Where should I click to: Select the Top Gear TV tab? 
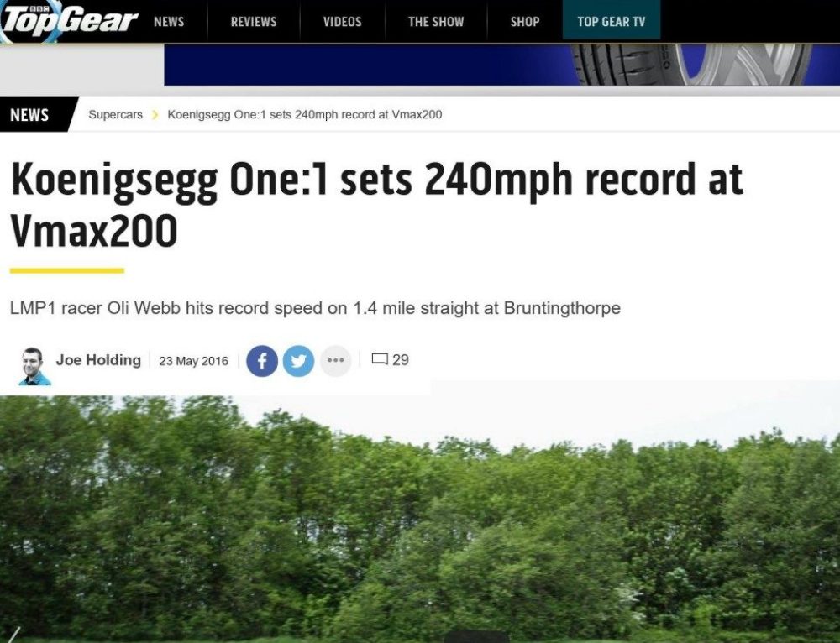612,20
